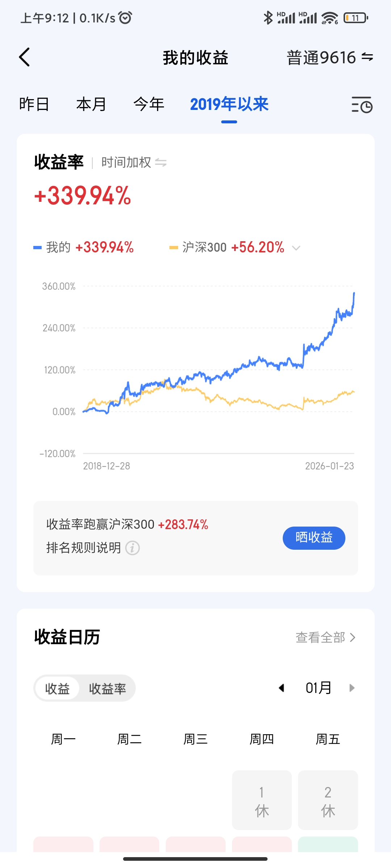391x868 pixels.
Task: Select the 昨日 tab
Action: click(34, 105)
